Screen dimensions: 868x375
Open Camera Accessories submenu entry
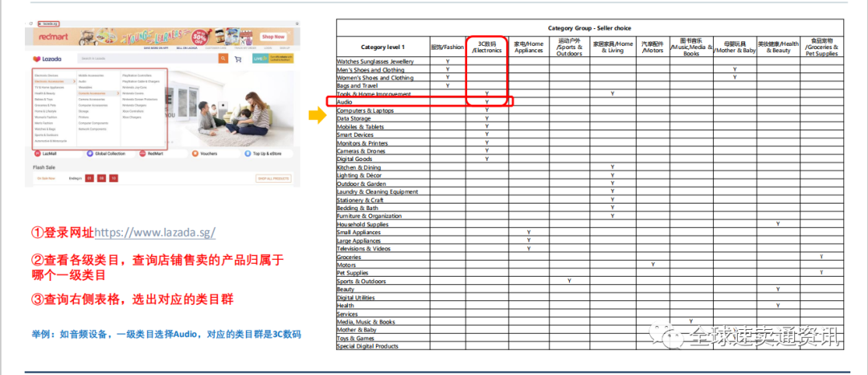[92, 99]
